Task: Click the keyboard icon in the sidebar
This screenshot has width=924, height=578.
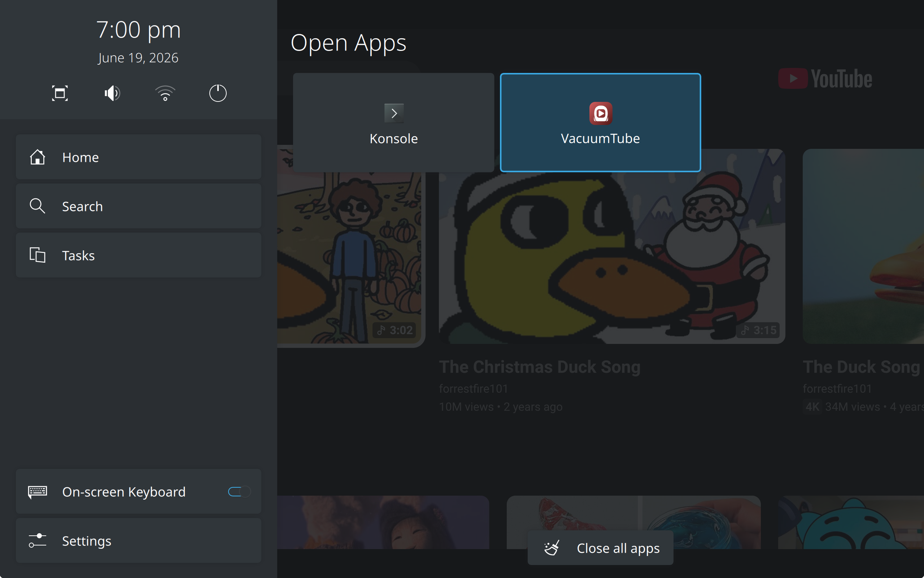Action: point(38,492)
